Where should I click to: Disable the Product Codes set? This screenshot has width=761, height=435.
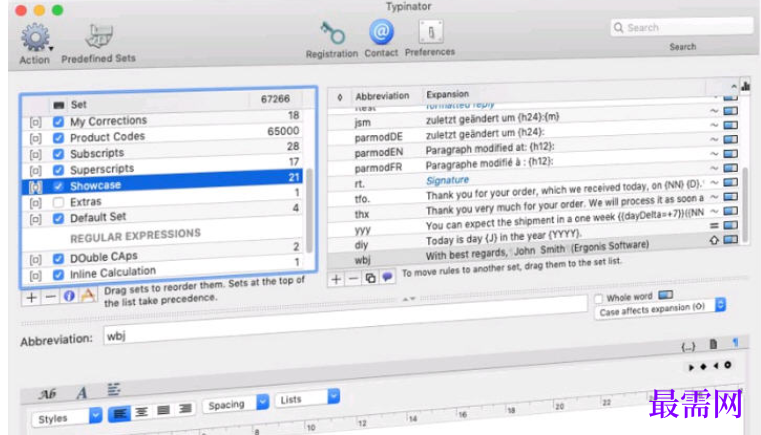pos(58,138)
